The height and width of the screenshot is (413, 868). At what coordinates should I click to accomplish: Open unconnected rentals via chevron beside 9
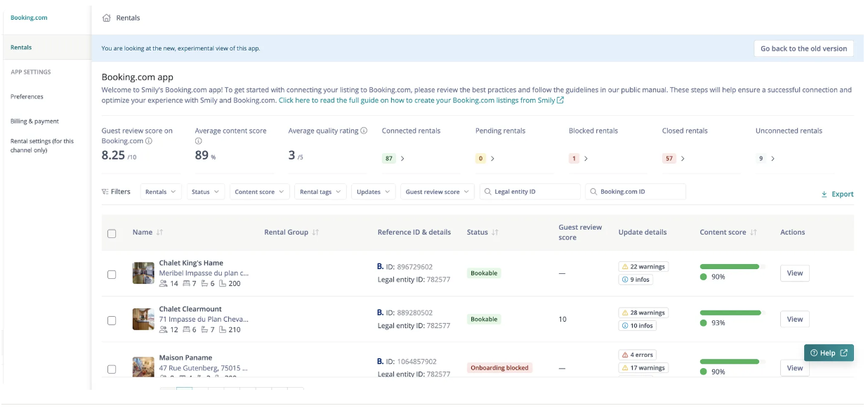pyautogui.click(x=772, y=159)
